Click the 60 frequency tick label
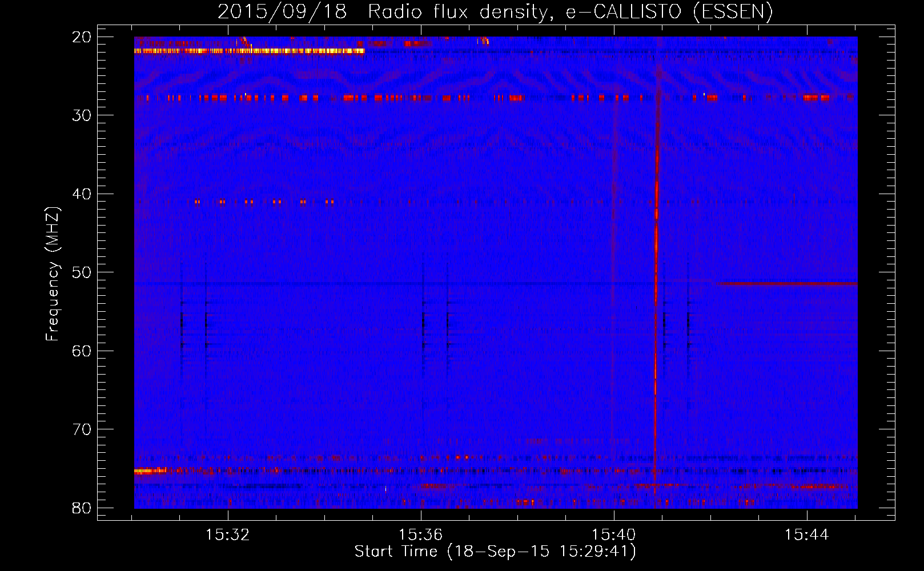This screenshot has width=924, height=571. (x=82, y=351)
